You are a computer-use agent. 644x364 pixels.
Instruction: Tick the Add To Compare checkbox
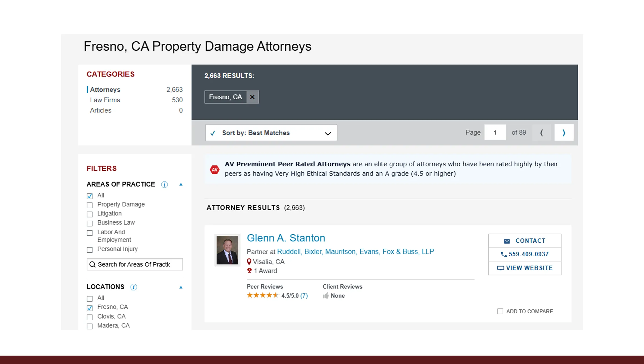click(500, 311)
